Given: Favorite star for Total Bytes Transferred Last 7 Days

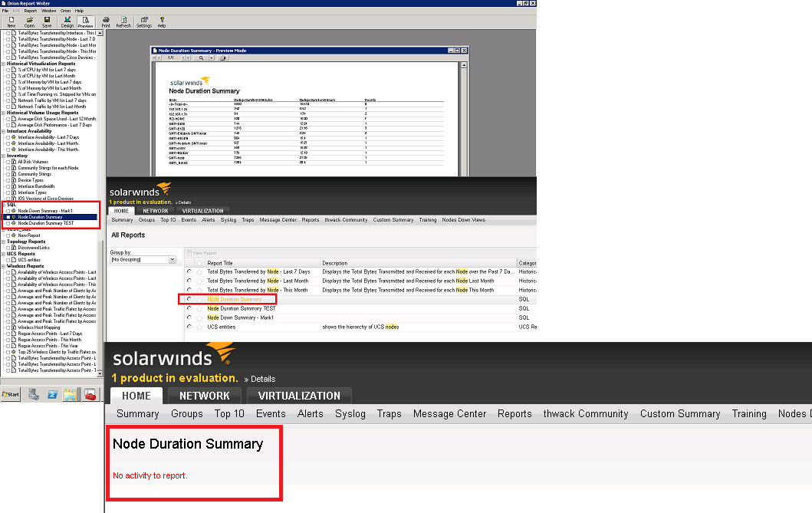Looking at the screenshot, I should (199, 271).
